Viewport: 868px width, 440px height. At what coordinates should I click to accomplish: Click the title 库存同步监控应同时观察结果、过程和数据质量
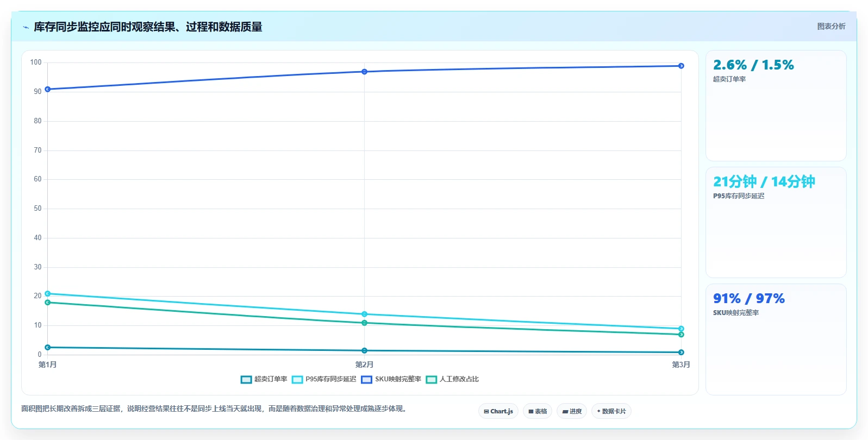click(x=148, y=27)
